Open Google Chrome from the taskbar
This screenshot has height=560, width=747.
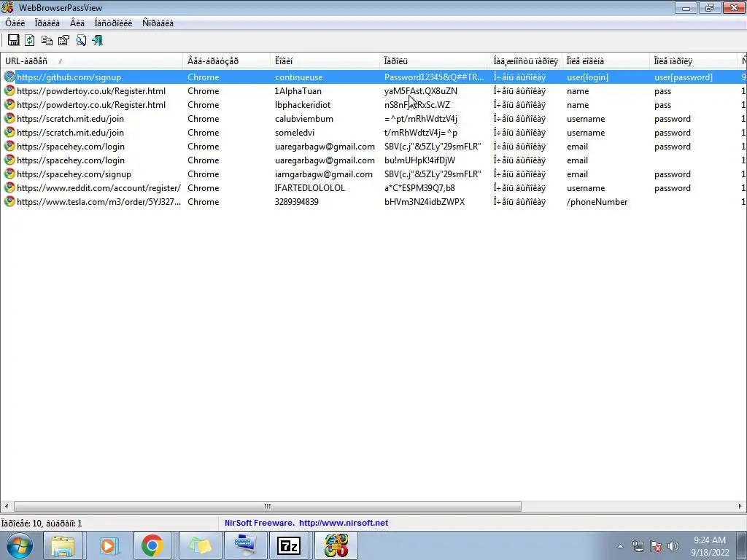[152, 545]
